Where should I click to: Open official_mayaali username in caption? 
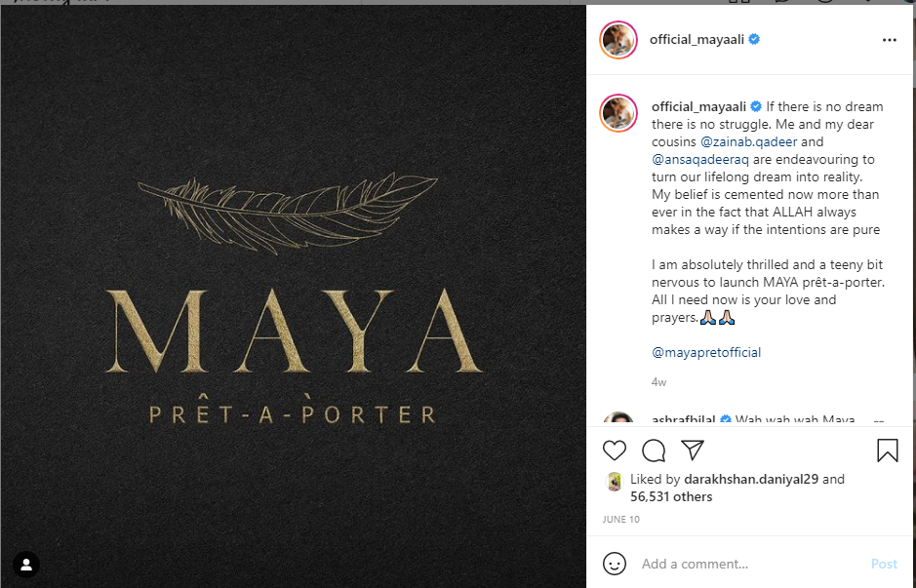coord(698,107)
